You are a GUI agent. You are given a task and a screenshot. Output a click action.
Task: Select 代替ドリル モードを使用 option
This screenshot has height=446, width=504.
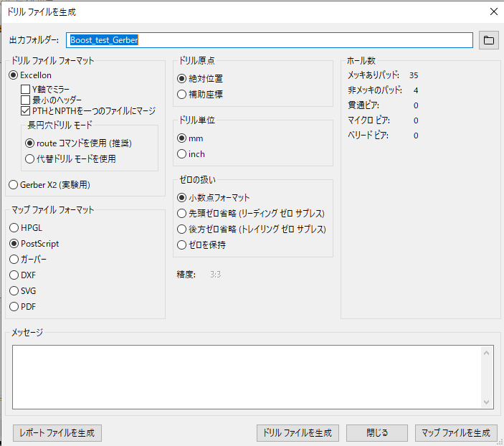tap(70, 159)
